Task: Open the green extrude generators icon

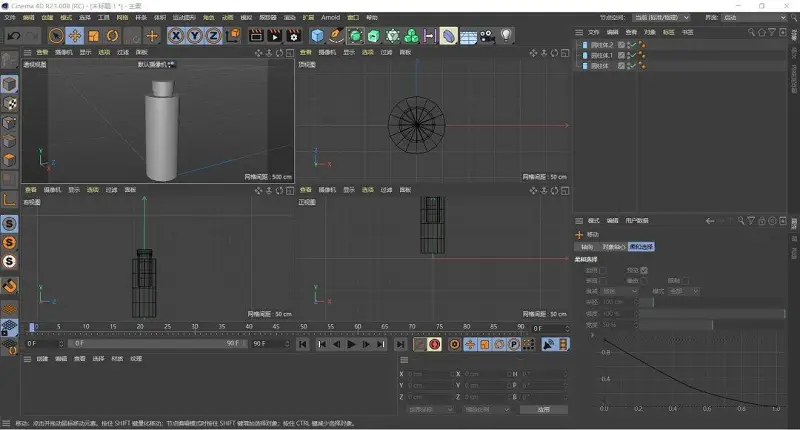Action: pos(374,36)
